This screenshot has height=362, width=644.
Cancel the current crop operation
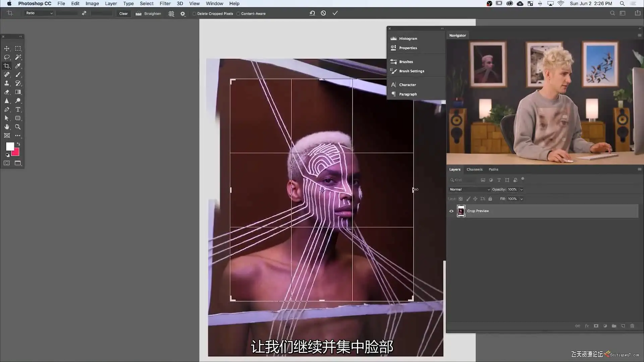pyautogui.click(x=323, y=13)
